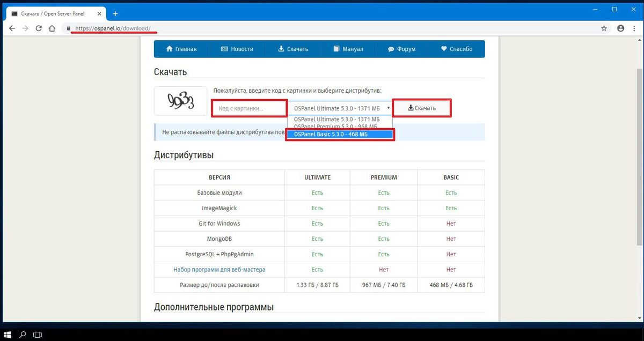Click the Дополнительные программы heading
The width and height of the screenshot is (644, 341).
click(x=214, y=307)
